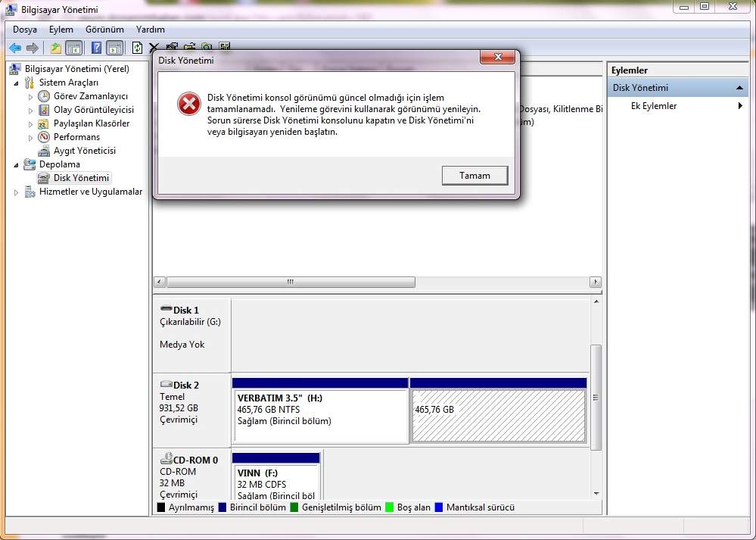
Task: Open the Görünüm menu
Action: [x=104, y=30]
